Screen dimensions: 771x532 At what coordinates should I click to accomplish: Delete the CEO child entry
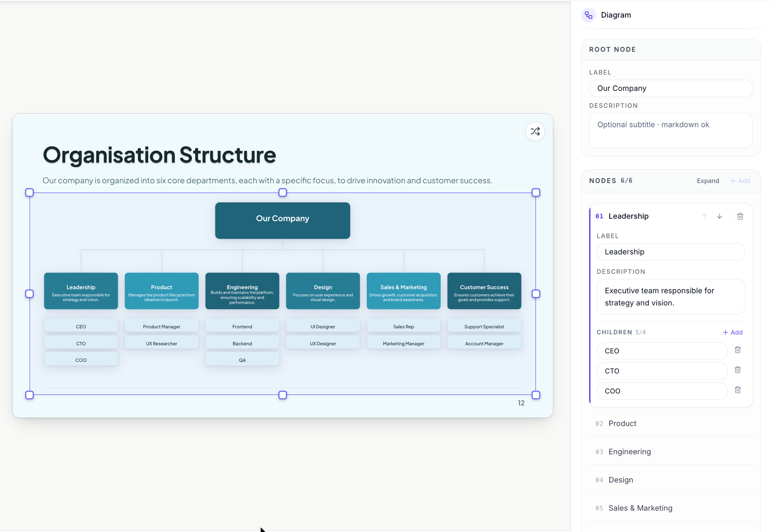click(737, 350)
